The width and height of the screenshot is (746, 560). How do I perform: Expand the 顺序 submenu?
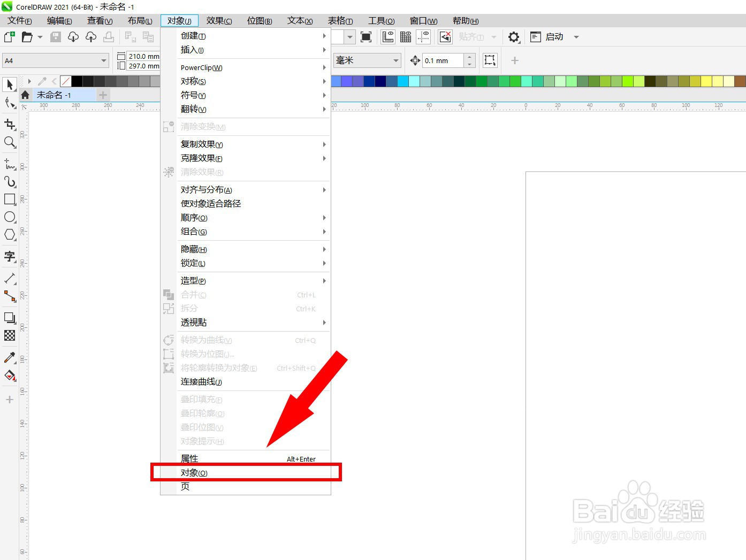tap(246, 218)
